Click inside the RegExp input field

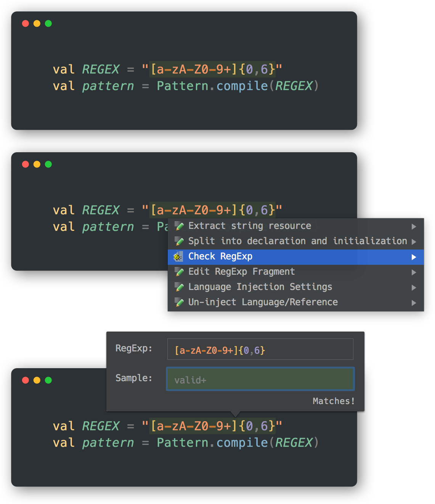pos(260,349)
